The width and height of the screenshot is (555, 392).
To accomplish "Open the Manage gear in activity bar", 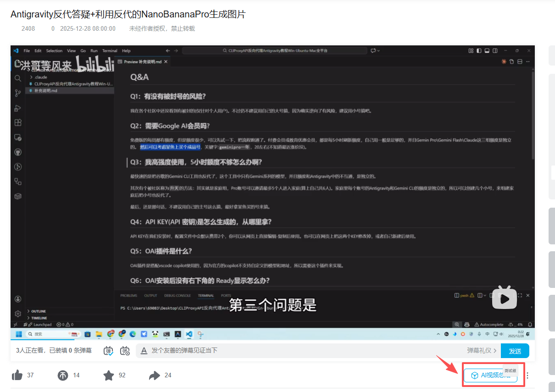I will click(x=18, y=314).
